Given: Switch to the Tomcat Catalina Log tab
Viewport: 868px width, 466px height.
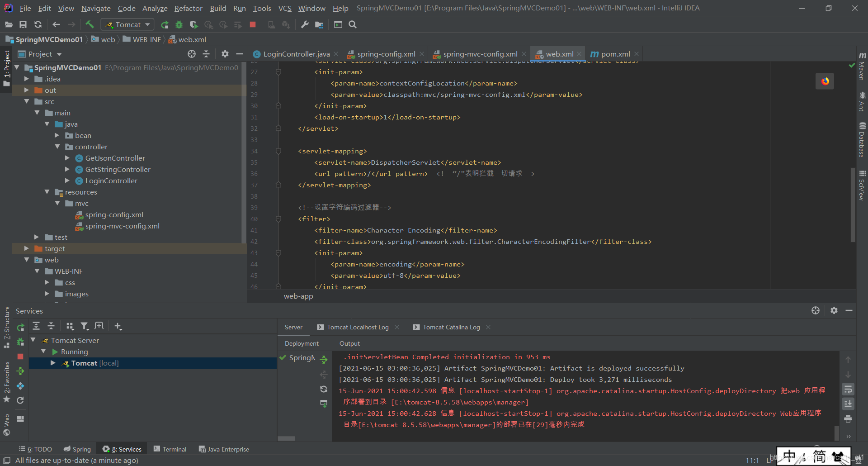Looking at the screenshot, I should (451, 327).
